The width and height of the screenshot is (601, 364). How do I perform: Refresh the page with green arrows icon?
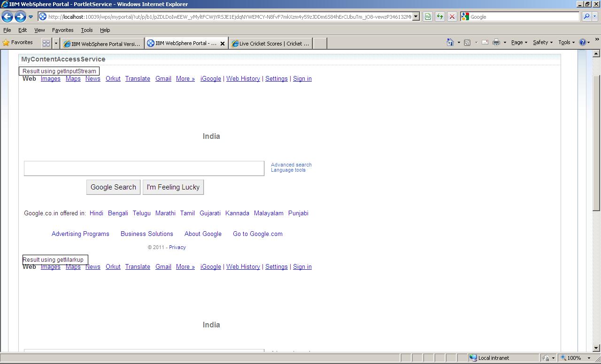point(440,17)
